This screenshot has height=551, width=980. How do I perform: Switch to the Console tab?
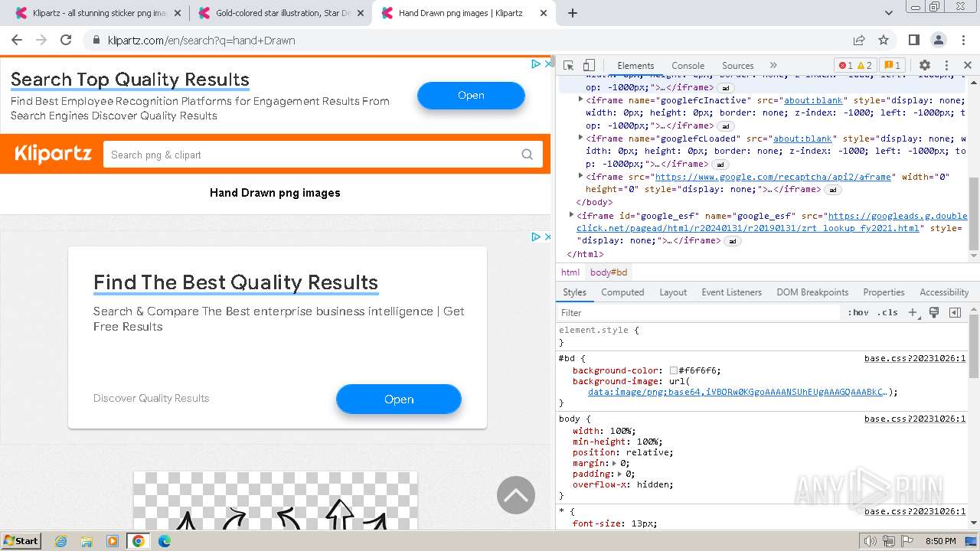click(688, 66)
